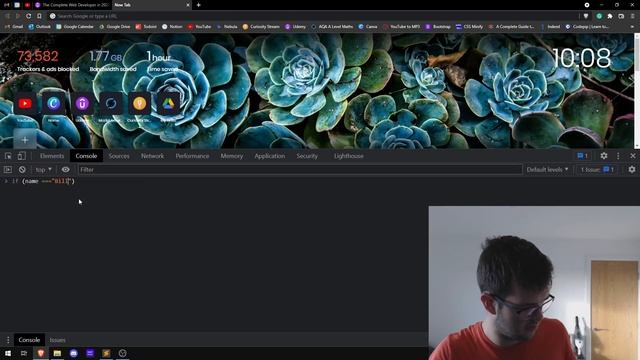
Task: Toggle the device toolbar icon
Action: pyautogui.click(x=21, y=156)
